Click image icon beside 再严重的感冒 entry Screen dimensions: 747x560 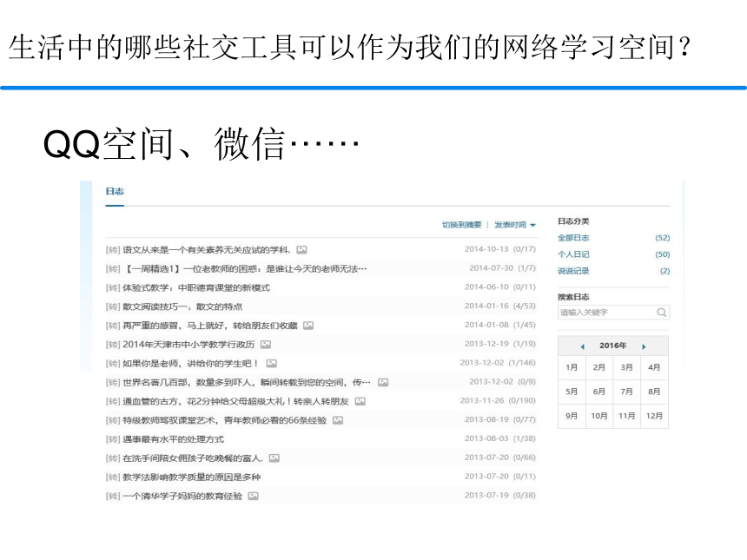(308, 326)
